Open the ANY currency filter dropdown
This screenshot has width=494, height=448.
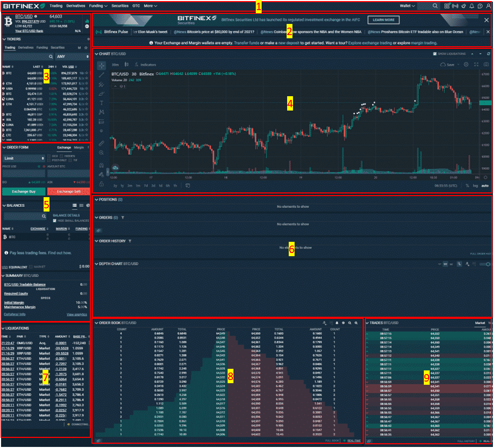tap(69, 56)
